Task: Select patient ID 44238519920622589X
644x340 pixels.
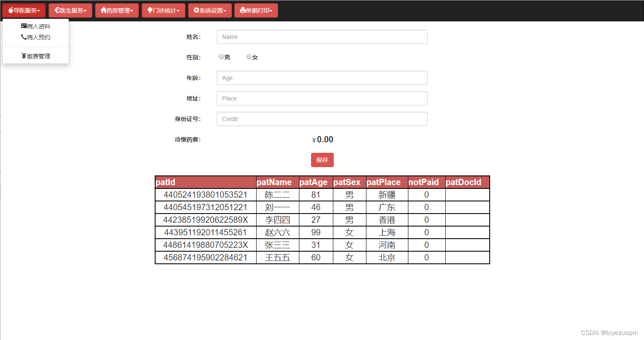Action: pos(205,220)
